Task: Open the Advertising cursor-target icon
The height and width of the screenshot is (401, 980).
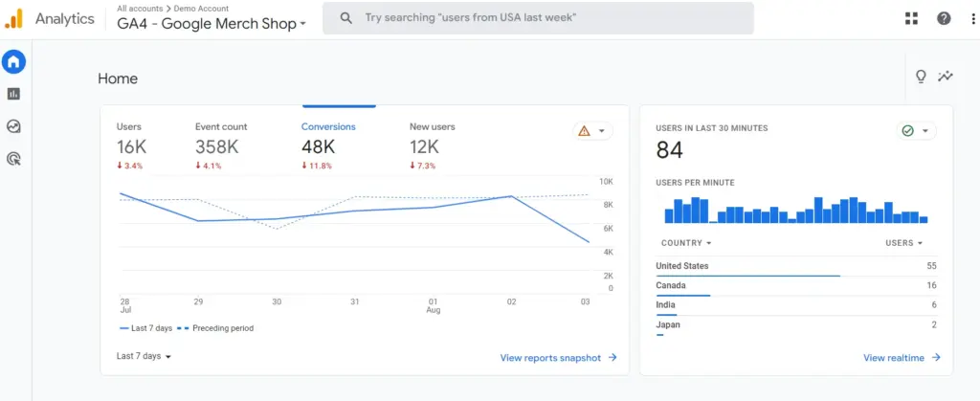Action: pos(13,159)
